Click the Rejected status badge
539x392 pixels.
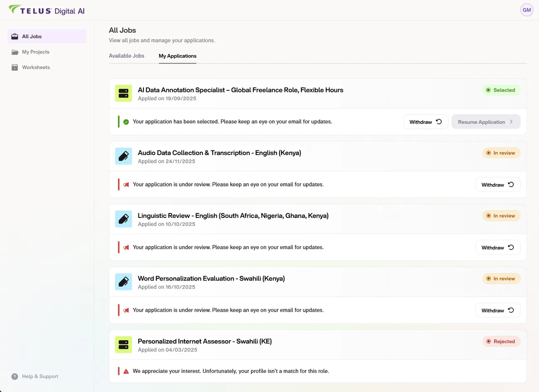[x=501, y=341]
